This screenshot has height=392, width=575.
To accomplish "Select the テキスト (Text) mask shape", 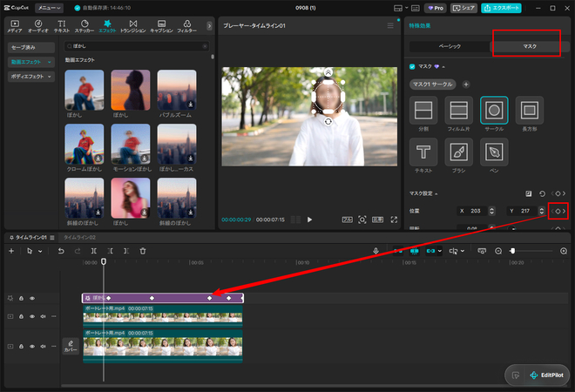I will 423,152.
